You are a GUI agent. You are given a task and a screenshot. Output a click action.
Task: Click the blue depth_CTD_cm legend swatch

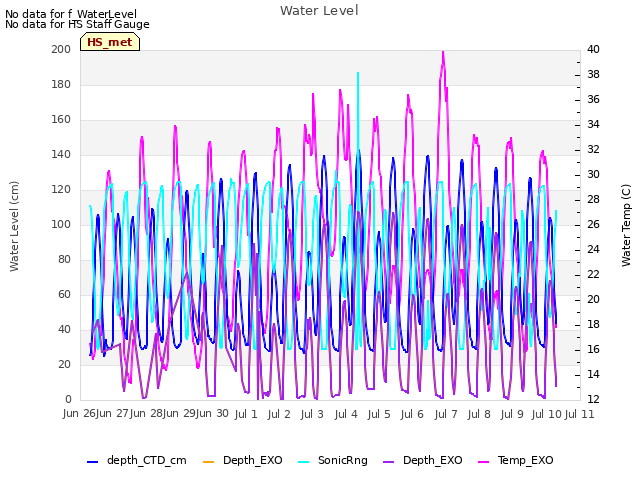point(93,462)
